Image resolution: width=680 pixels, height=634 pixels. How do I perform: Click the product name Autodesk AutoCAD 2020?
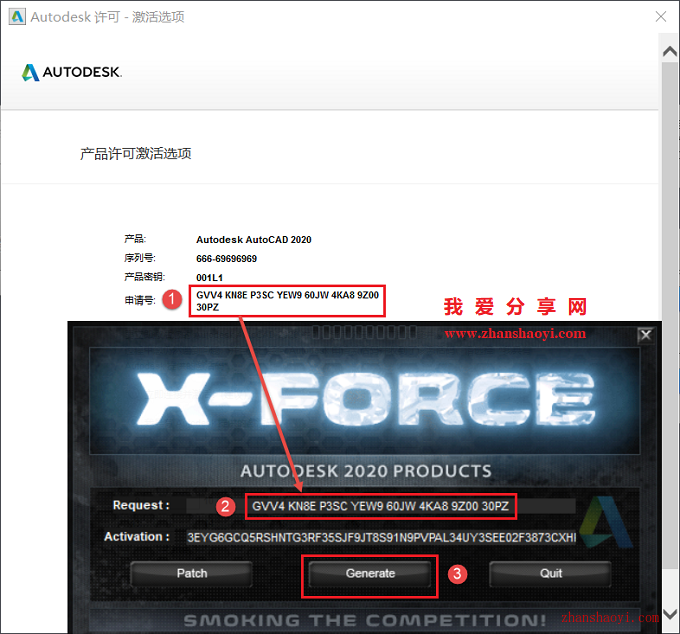[x=254, y=240]
